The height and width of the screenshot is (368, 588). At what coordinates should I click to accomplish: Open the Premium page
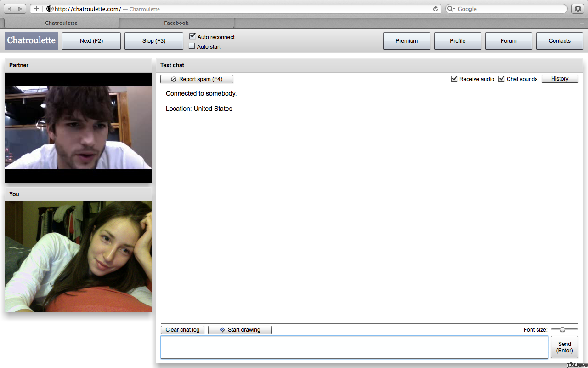point(407,41)
